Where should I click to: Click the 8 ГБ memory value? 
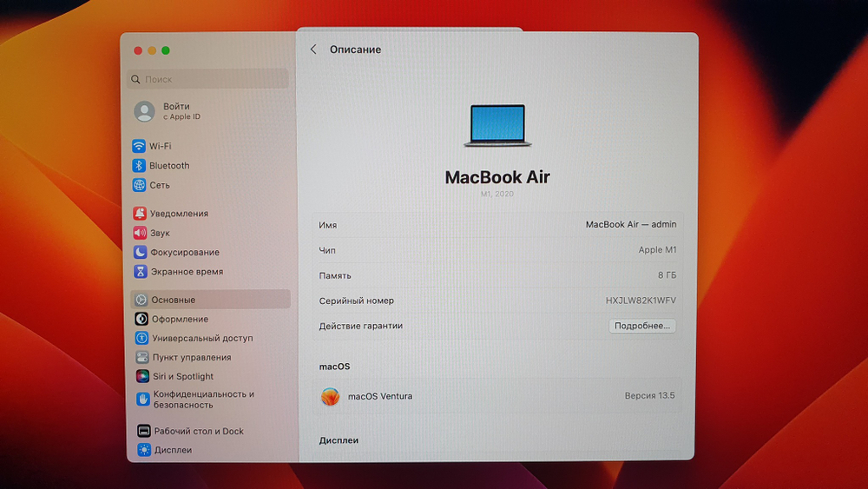coord(667,274)
